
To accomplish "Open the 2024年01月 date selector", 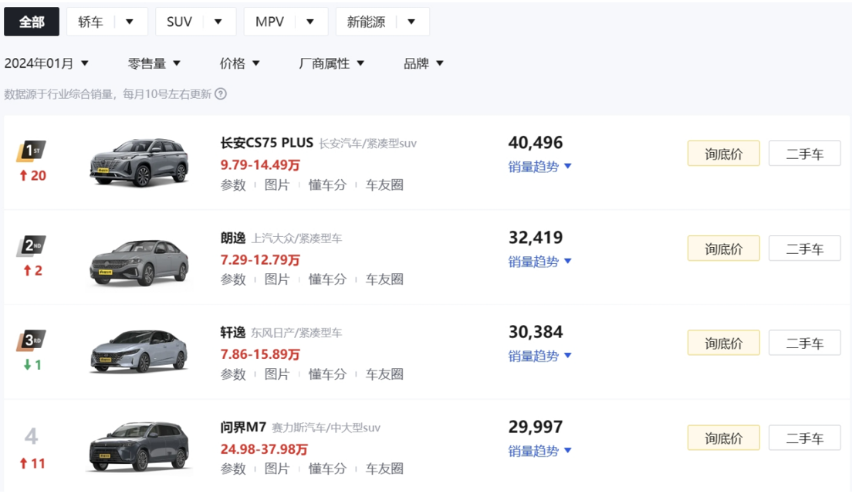I will pos(47,63).
